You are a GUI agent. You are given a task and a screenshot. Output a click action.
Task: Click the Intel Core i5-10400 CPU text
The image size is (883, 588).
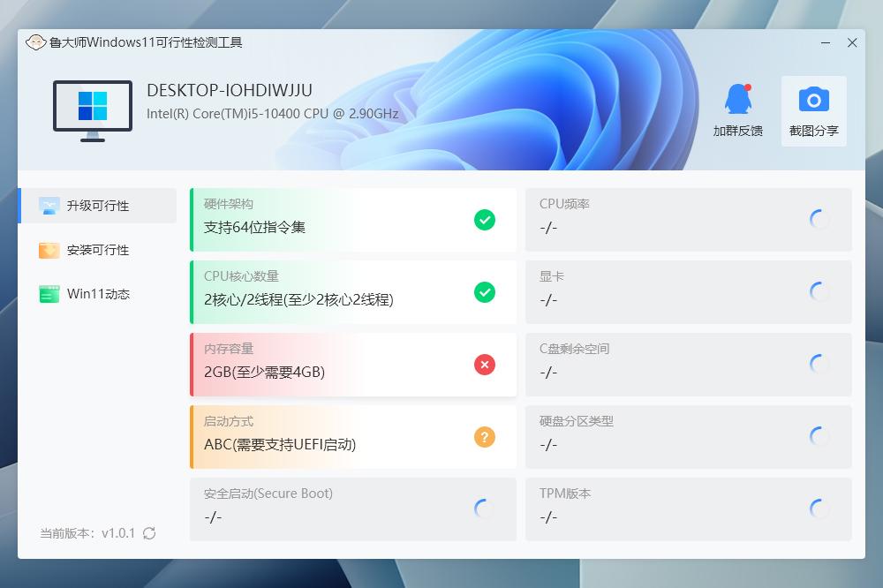[x=273, y=114]
